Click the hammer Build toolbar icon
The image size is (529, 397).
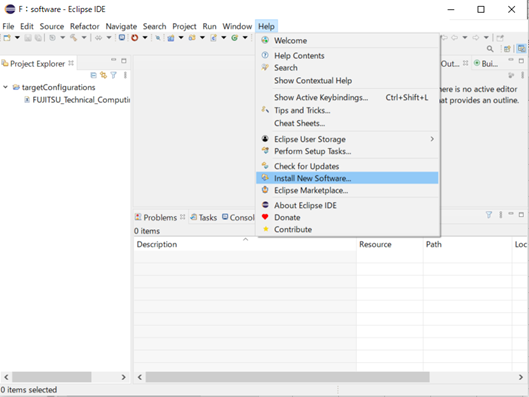(x=74, y=38)
